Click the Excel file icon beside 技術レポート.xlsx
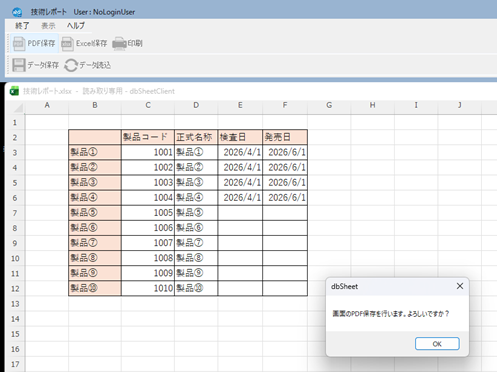Viewport: 497px width, 372px height. [14, 91]
